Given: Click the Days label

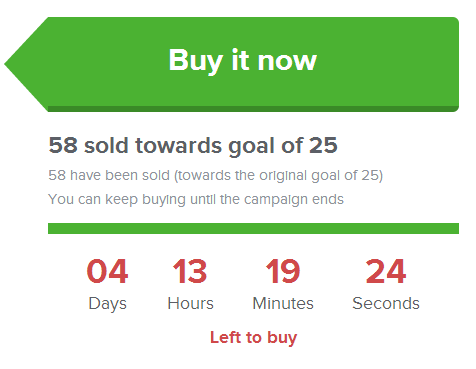Looking at the screenshot, I should click(x=108, y=304).
